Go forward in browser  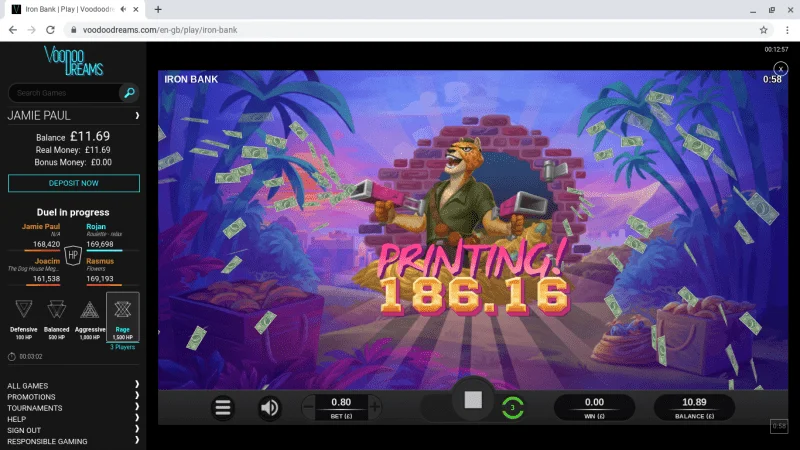32,30
